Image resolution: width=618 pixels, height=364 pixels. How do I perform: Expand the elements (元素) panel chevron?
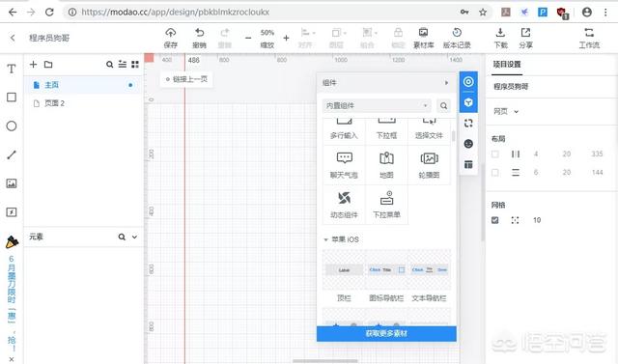tap(134, 237)
